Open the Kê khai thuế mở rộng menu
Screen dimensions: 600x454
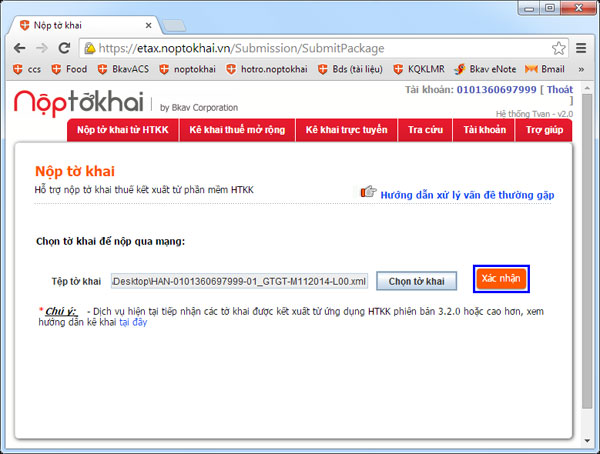coord(237,130)
